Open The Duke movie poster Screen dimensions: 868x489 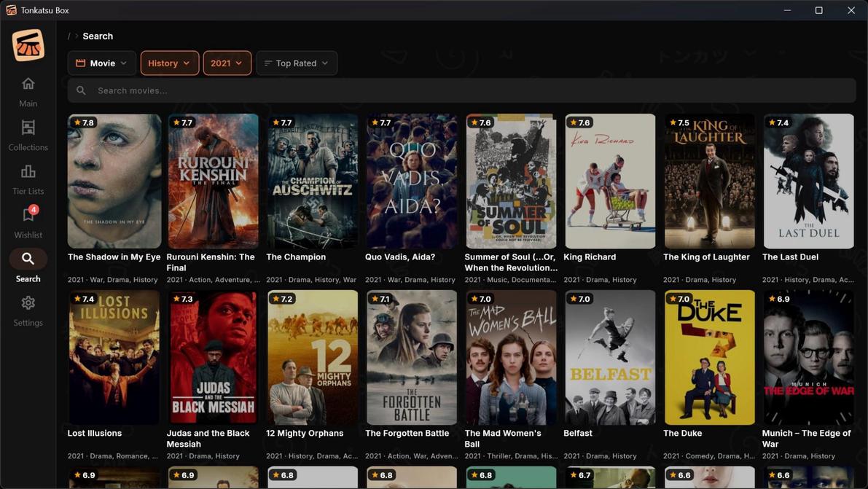[x=709, y=357]
